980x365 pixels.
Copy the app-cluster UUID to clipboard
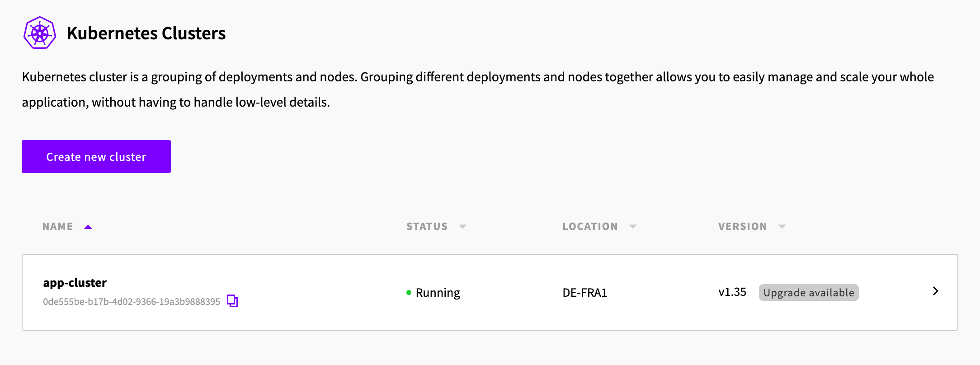tap(232, 301)
